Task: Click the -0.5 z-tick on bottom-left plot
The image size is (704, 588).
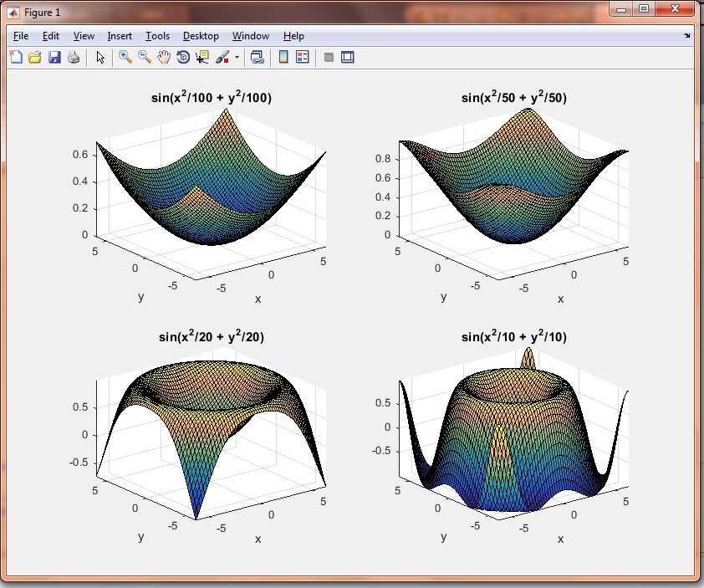Action: (x=78, y=463)
